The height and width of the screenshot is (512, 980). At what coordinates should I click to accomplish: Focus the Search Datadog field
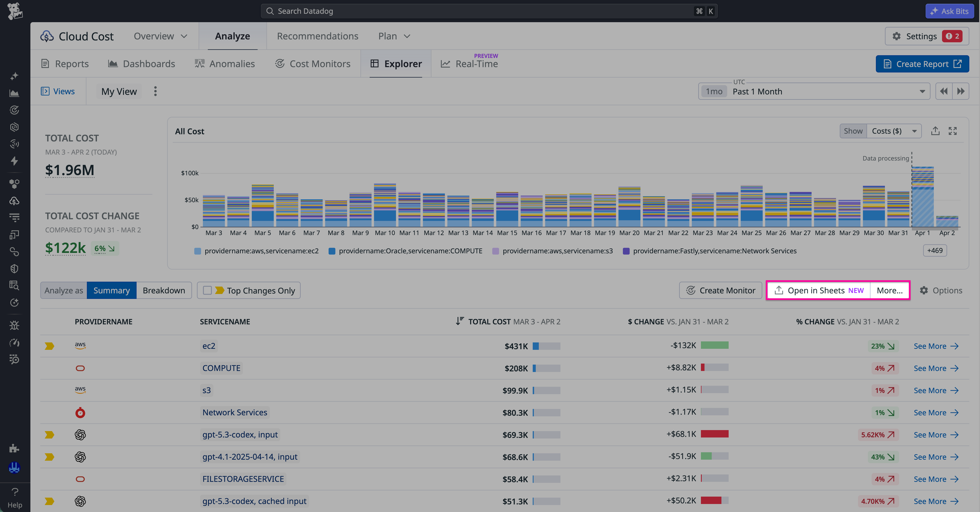[x=489, y=11]
